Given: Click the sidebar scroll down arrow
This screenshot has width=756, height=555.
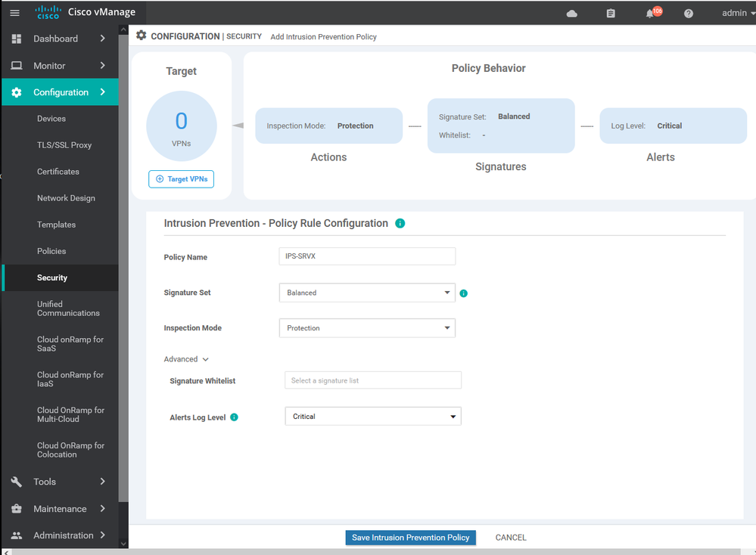Looking at the screenshot, I should (x=123, y=544).
